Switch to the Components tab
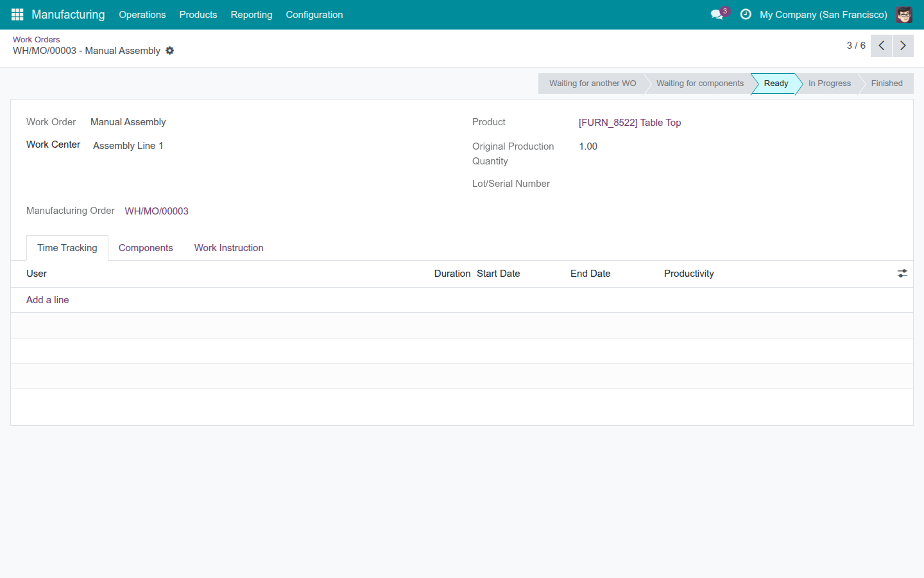This screenshot has height=578, width=924. [x=146, y=248]
